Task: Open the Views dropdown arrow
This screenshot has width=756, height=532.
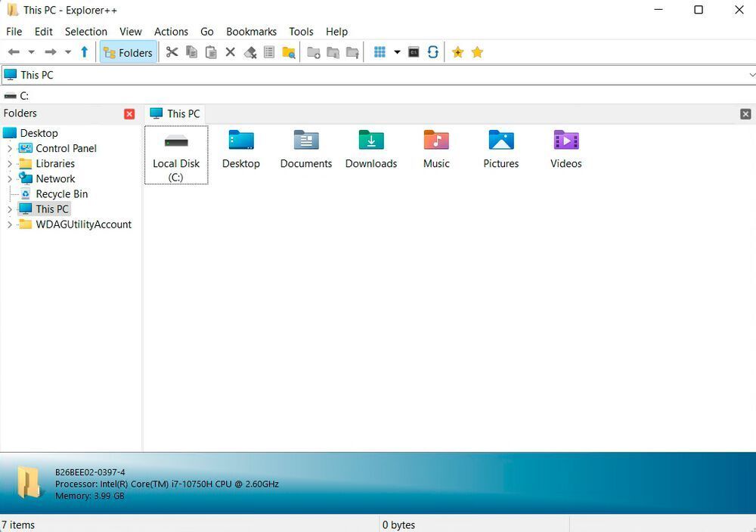Action: 398,52
